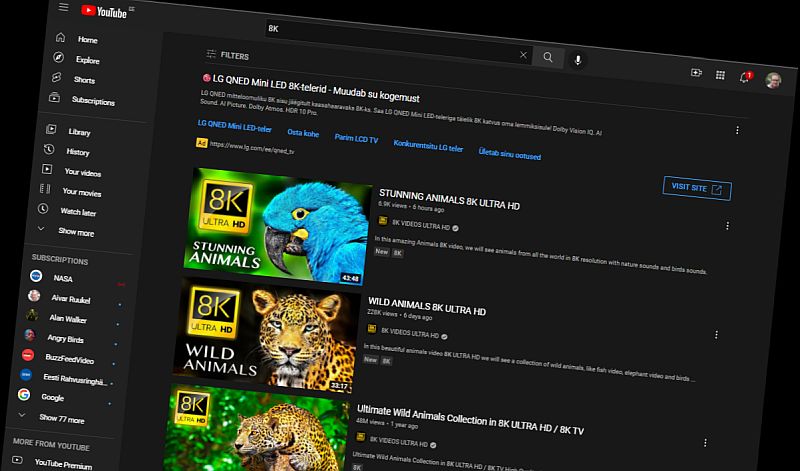This screenshot has width=800, height=471.
Task: Follow the Ületab sinu ootused link
Action: [x=510, y=154]
